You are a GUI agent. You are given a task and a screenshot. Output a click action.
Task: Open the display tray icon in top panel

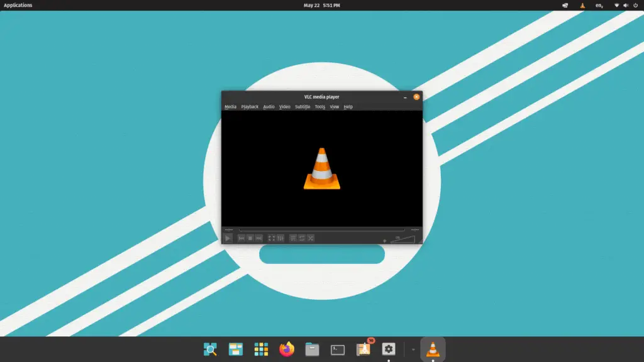coord(565,5)
